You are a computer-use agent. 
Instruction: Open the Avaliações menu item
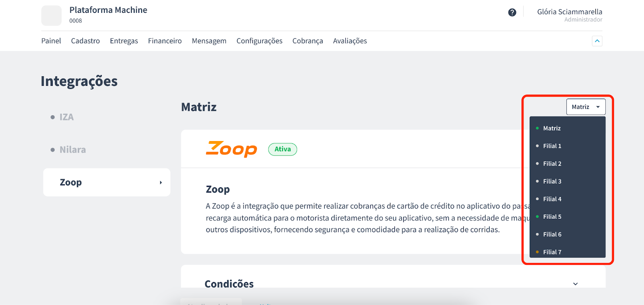pyautogui.click(x=350, y=41)
